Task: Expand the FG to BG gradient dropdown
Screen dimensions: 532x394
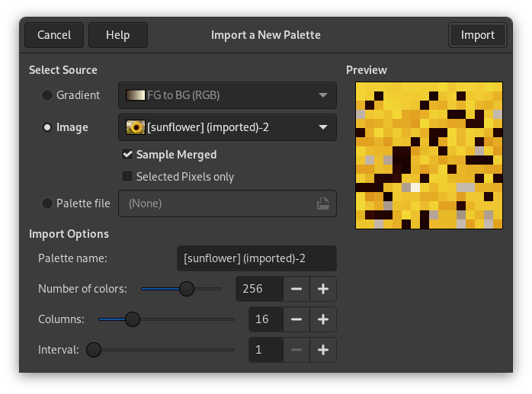Action: pyautogui.click(x=227, y=95)
